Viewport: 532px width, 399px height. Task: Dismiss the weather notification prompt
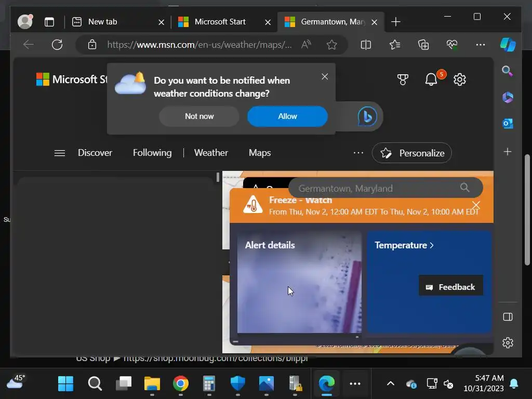[x=325, y=77]
